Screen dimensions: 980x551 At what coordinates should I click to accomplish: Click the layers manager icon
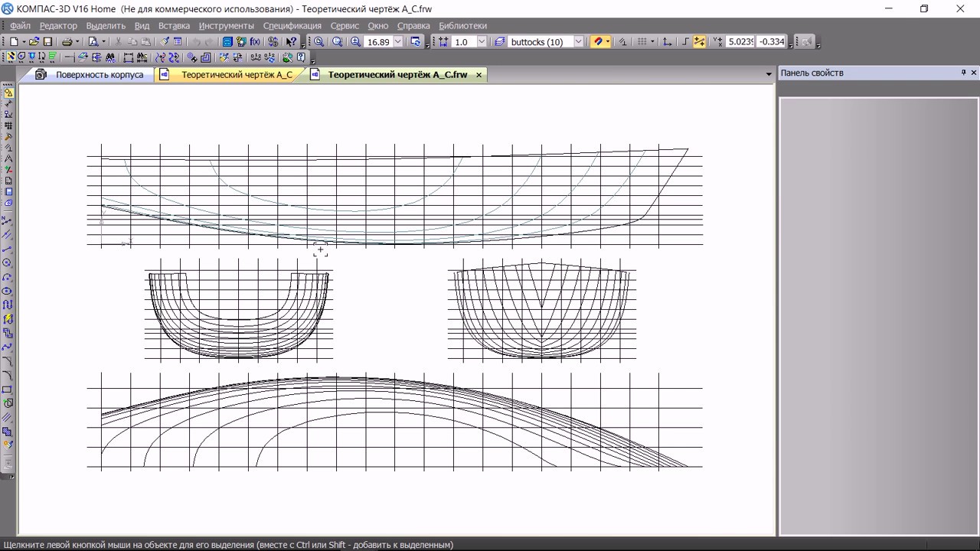(x=499, y=41)
